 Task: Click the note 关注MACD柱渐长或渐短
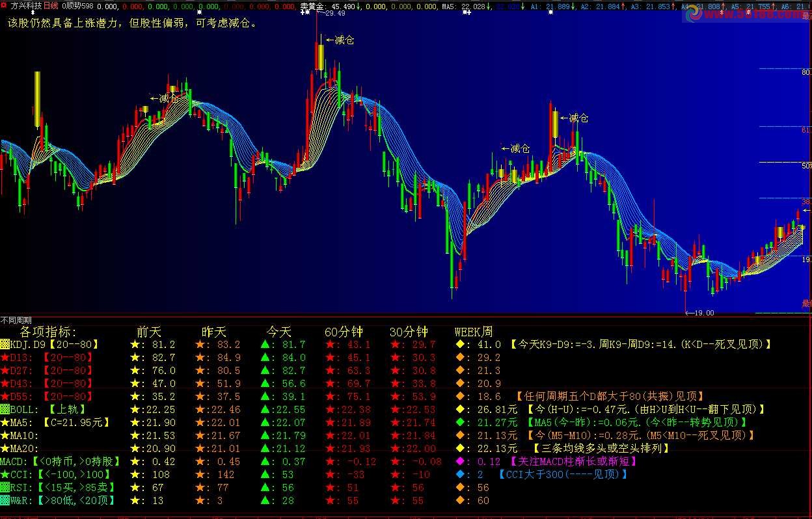click(x=573, y=462)
